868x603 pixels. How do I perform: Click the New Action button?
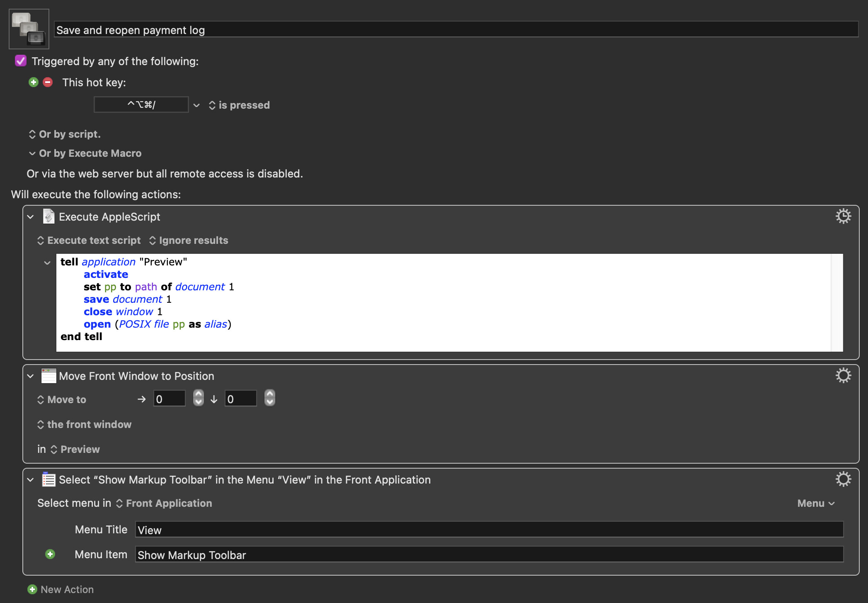tap(61, 589)
